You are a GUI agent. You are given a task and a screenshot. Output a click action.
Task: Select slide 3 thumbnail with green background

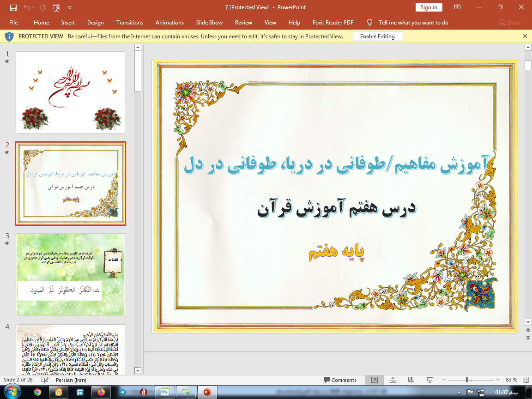tap(70, 274)
